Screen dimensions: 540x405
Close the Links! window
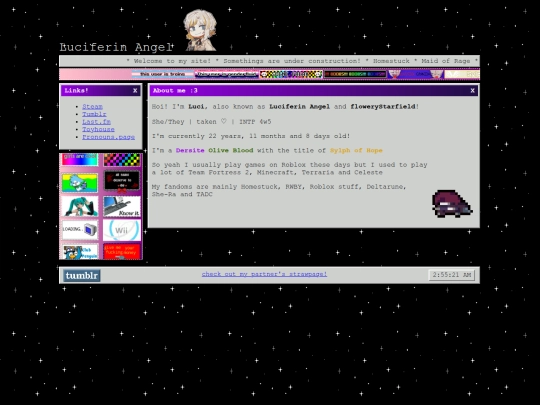click(135, 91)
